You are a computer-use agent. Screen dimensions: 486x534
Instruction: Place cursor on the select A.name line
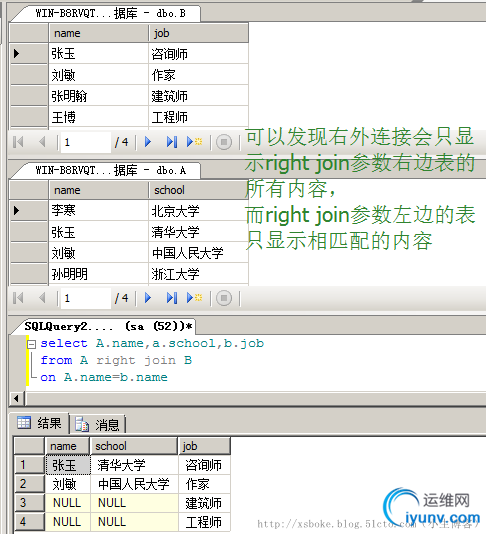(x=152, y=343)
